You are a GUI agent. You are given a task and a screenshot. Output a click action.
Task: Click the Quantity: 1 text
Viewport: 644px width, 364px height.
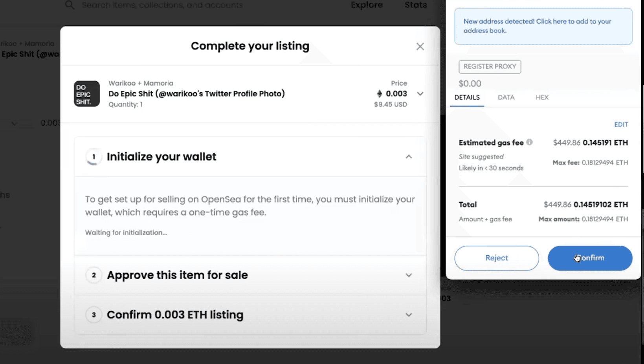click(125, 104)
